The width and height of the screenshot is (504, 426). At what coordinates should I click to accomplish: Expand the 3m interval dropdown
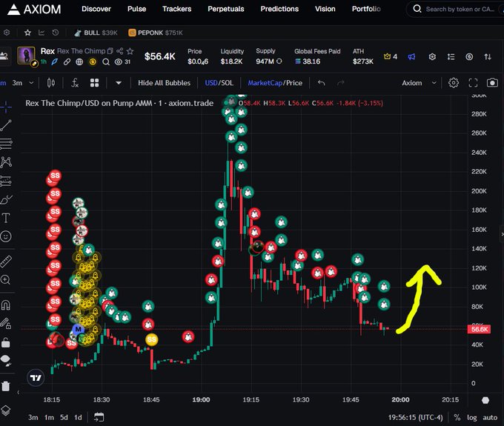click(31, 83)
